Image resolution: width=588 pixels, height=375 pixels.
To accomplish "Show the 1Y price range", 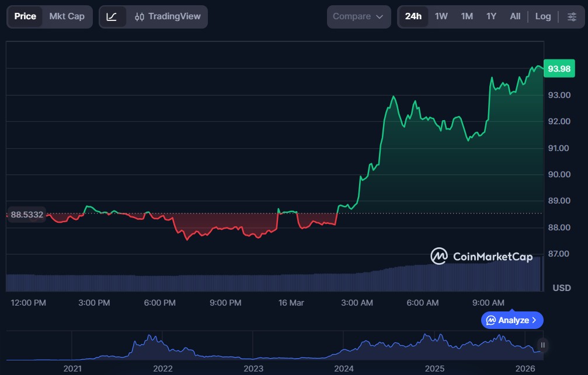I will click(x=491, y=16).
